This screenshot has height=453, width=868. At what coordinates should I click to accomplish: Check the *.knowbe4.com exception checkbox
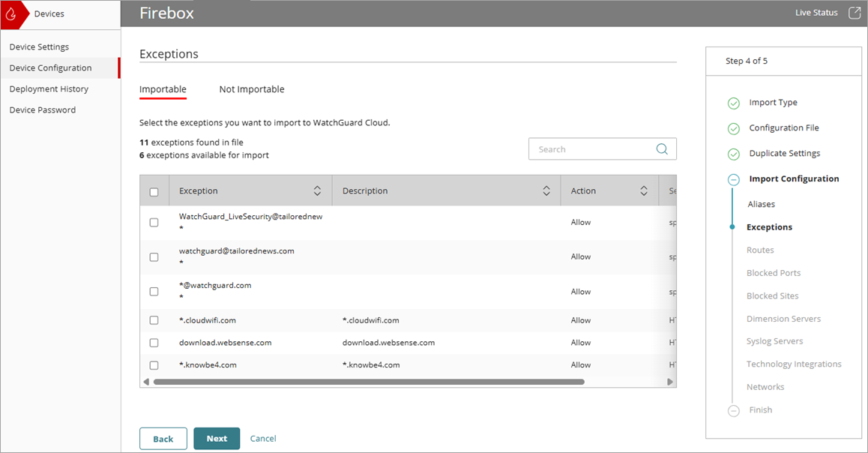pos(154,365)
